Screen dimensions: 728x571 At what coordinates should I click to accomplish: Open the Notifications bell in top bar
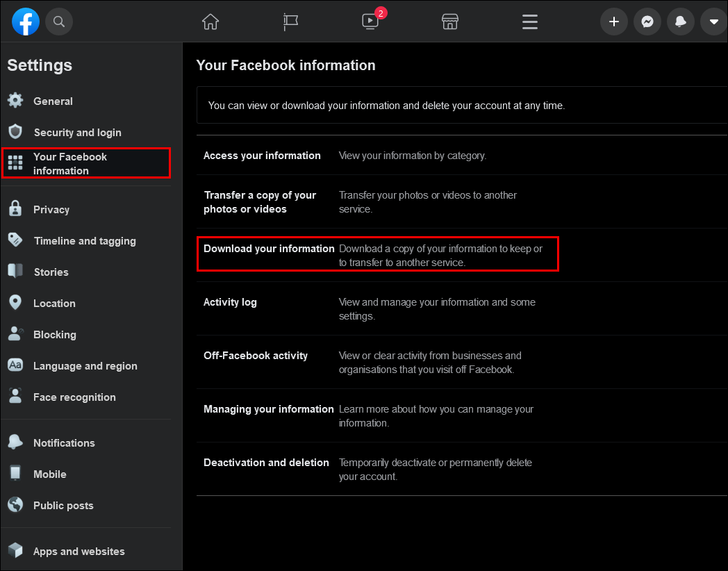[x=681, y=22]
